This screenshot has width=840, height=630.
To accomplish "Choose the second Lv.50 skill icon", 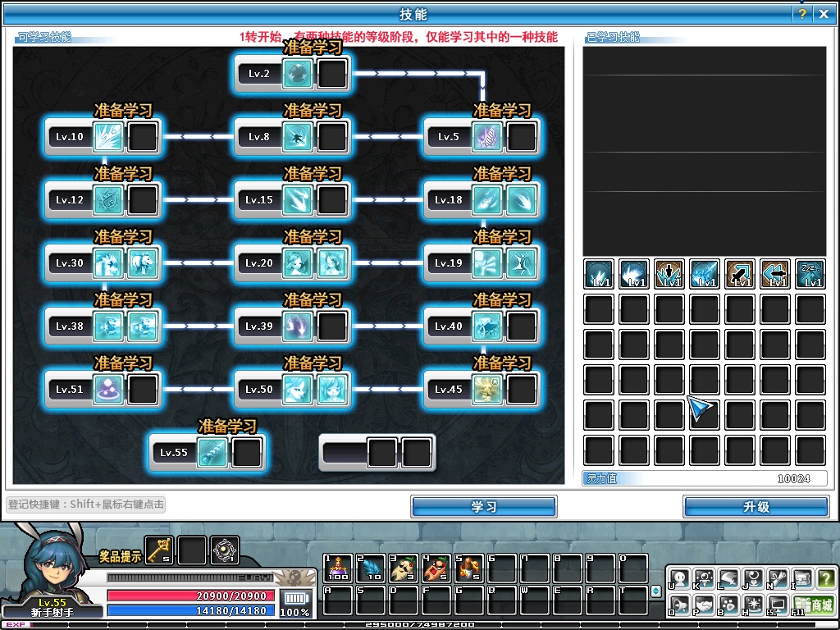I will point(332,390).
